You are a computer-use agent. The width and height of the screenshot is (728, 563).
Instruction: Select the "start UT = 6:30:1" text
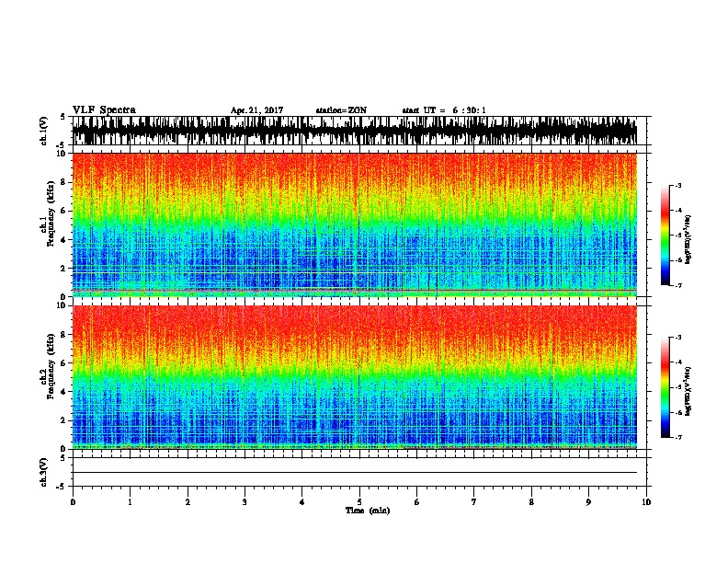tap(444, 110)
